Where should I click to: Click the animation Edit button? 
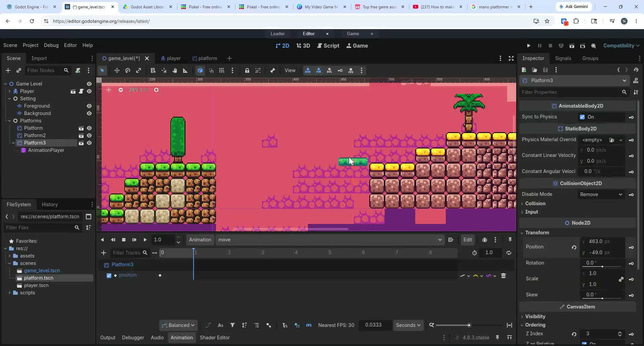468,240
